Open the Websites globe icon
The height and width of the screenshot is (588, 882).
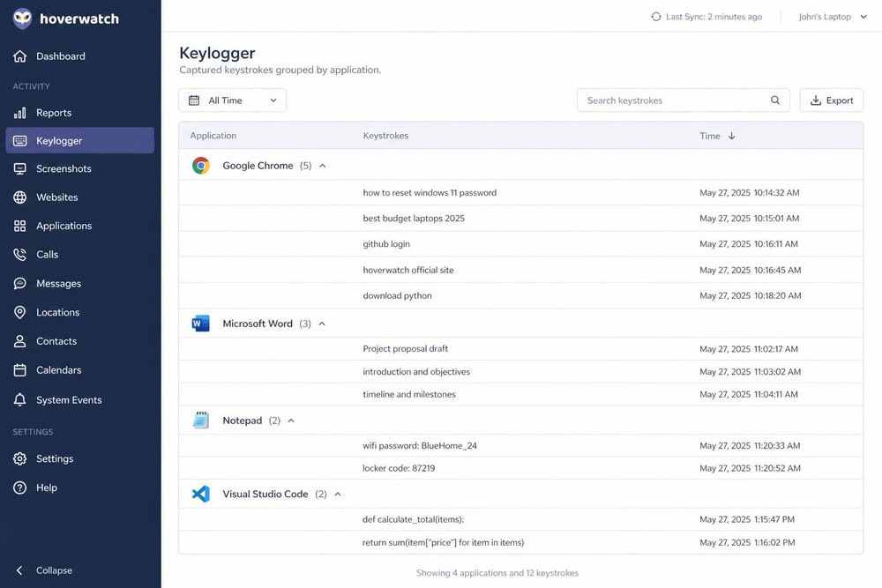point(19,197)
